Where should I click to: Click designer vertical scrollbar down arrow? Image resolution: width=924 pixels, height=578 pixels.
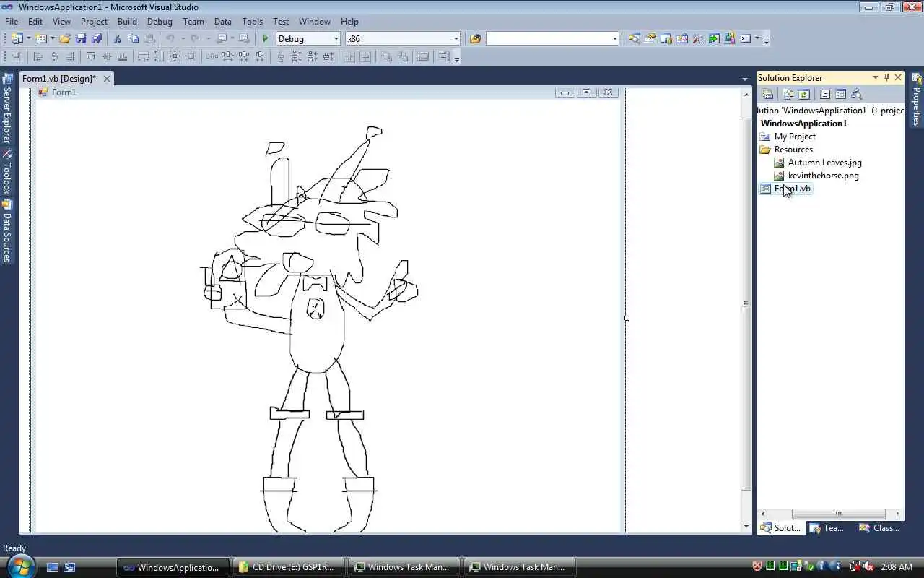[746, 527]
